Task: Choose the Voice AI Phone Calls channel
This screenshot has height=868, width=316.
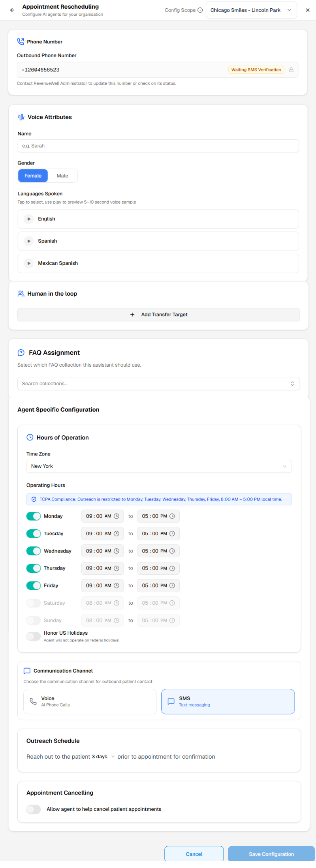Action: (x=90, y=701)
